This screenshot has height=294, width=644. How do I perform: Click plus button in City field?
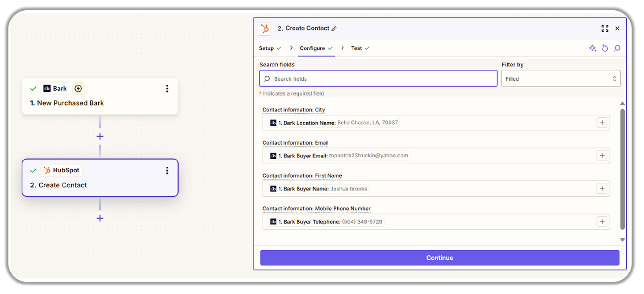click(602, 123)
